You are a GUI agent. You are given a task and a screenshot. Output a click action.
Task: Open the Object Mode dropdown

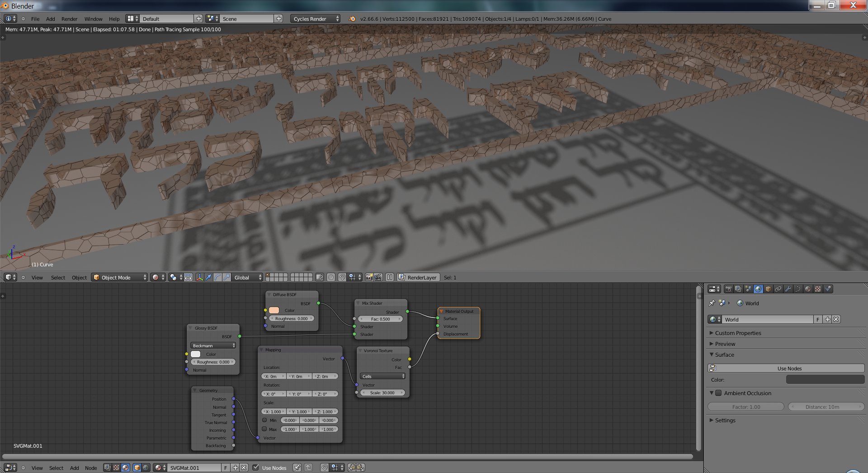(x=120, y=277)
